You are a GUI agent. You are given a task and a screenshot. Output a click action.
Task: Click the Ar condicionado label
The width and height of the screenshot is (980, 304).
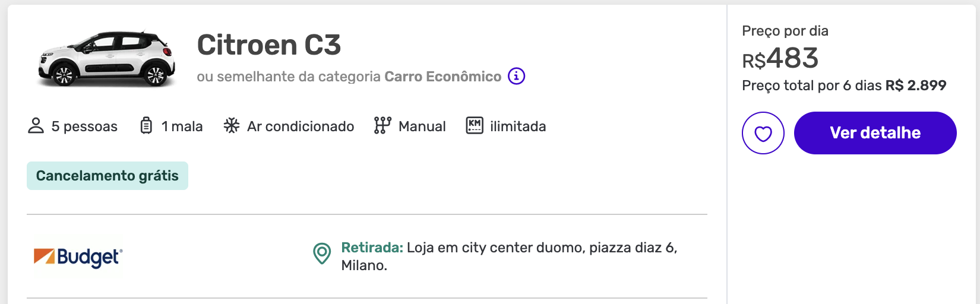click(301, 126)
